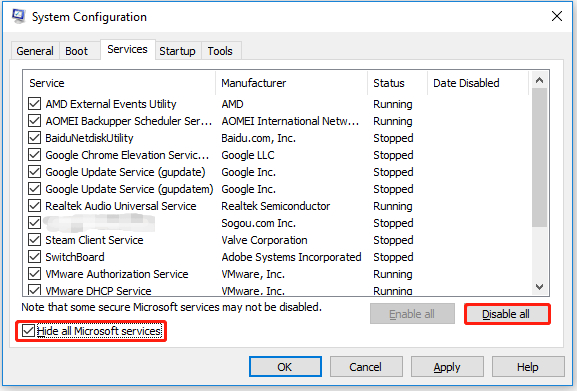Uncheck the AMD External Events Utility service
This screenshot has width=577, height=391.
click(35, 104)
